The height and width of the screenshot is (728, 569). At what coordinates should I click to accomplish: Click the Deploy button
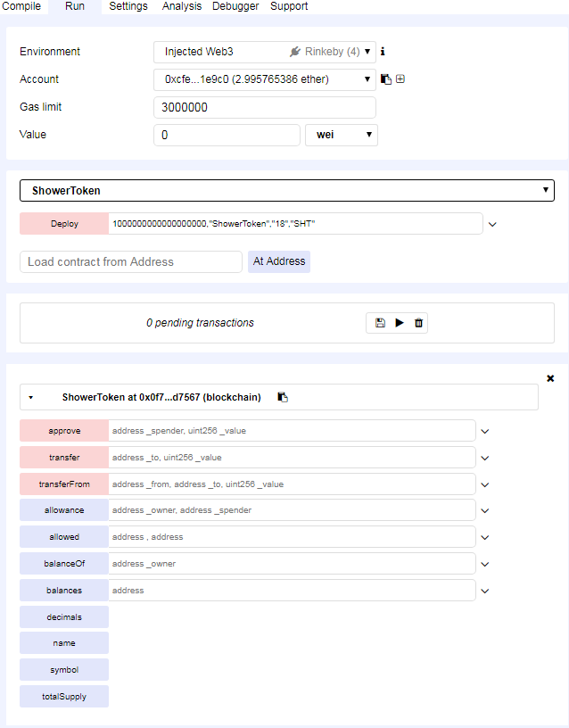pos(64,224)
